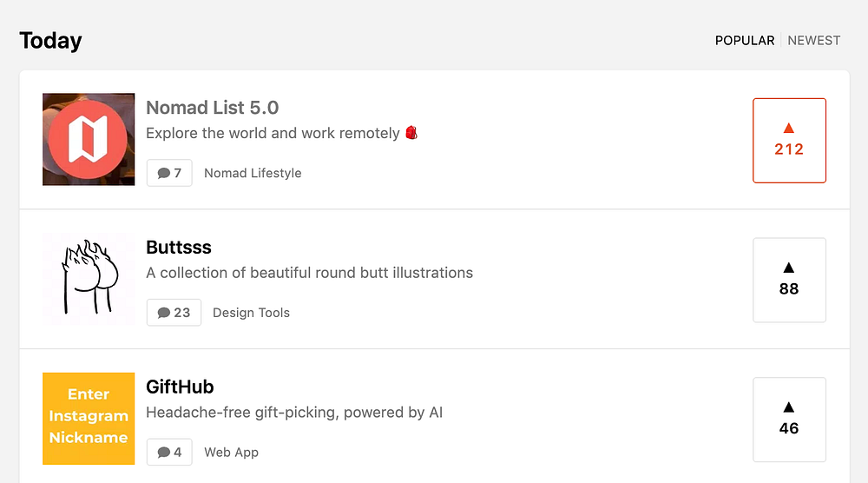Switch to the Popular tab
This screenshot has width=868, height=483.
745,41
